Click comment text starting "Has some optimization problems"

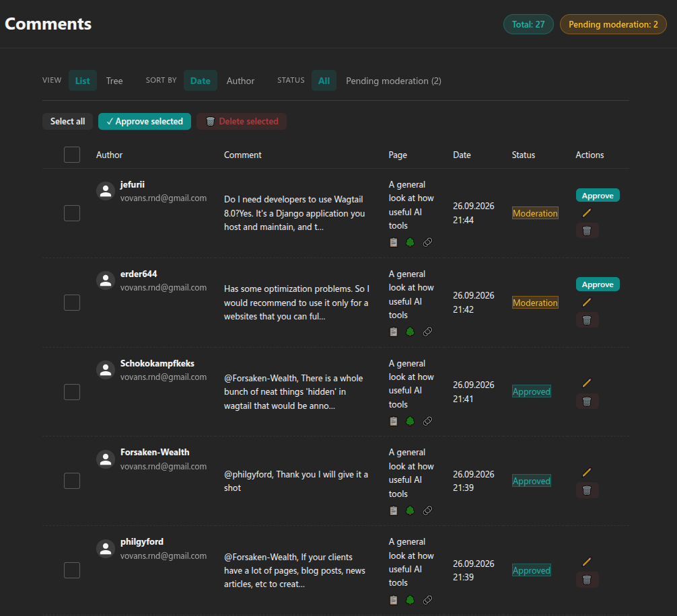tap(297, 303)
